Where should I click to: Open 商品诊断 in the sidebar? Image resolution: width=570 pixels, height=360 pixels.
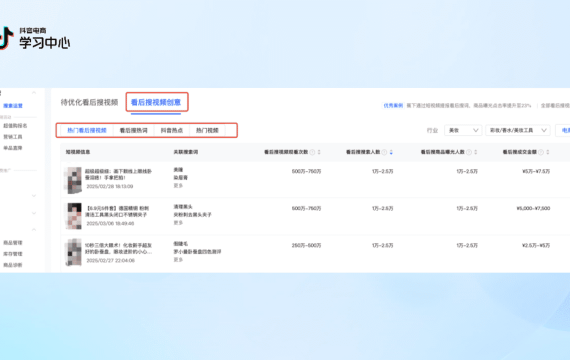(13, 265)
